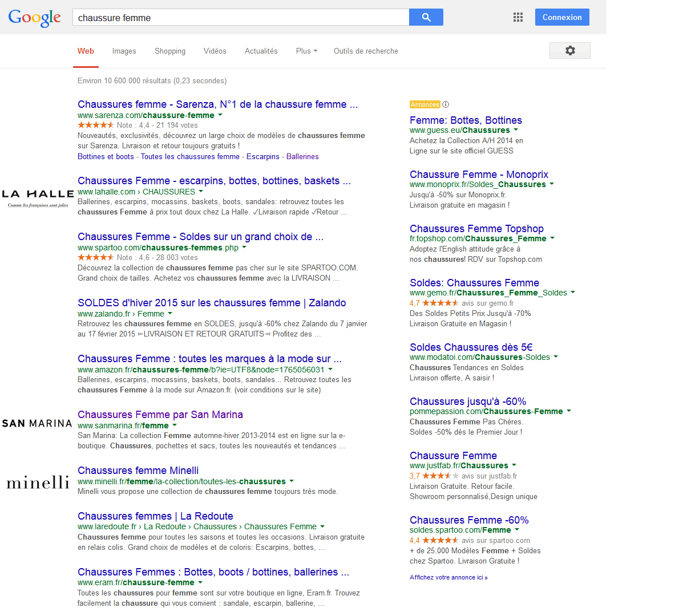Expand the arrow beside laredoute.fr breadcrumb

point(322,526)
